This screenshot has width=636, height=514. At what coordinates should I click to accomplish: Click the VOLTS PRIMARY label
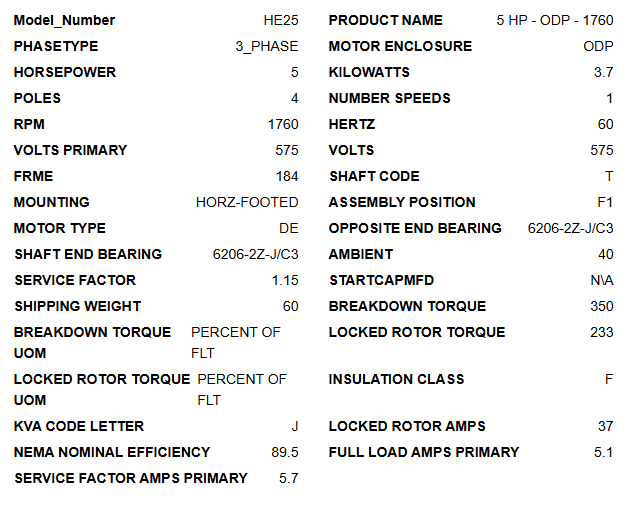click(70, 150)
